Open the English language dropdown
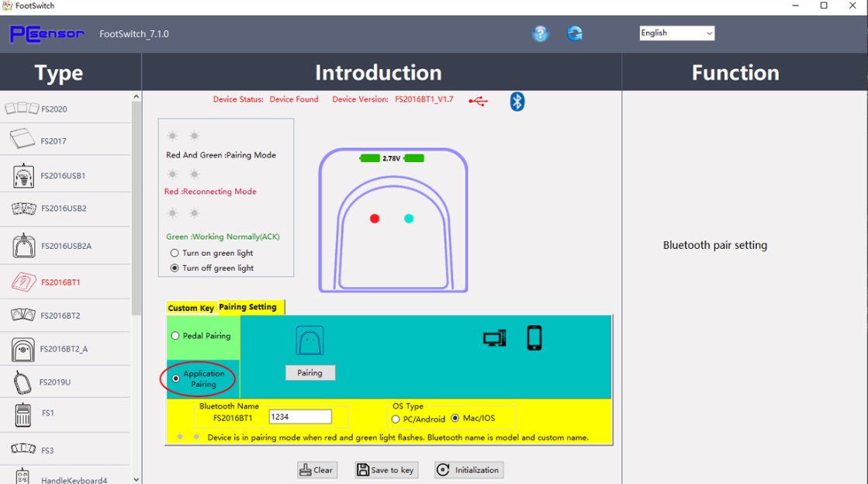868x484 pixels. [x=676, y=33]
